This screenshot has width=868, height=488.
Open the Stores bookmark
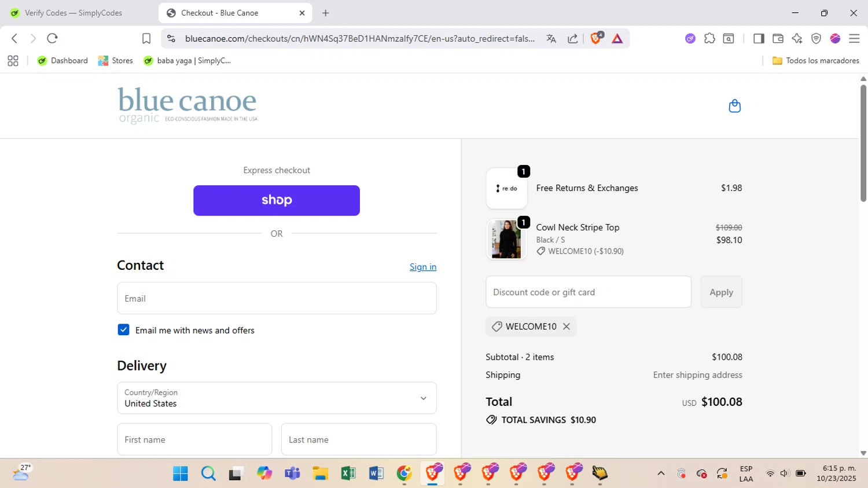(x=116, y=61)
